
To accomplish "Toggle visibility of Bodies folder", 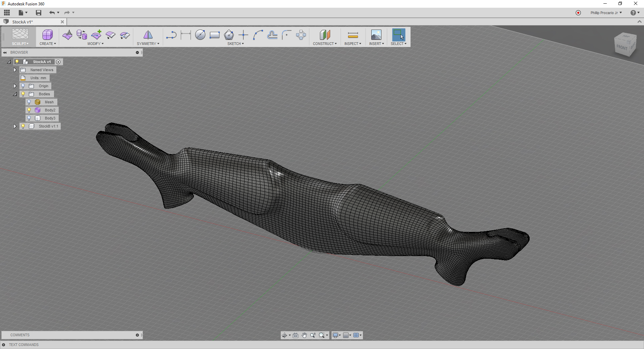I will point(23,94).
